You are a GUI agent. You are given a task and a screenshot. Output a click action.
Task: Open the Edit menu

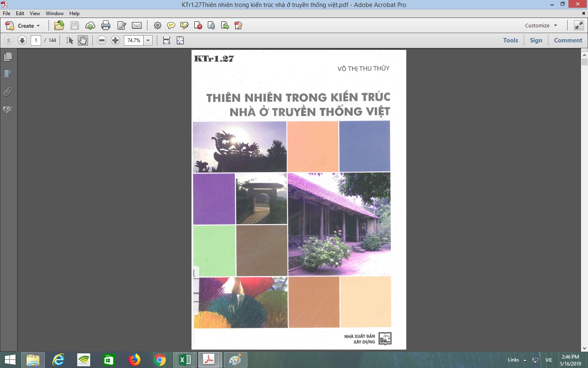point(20,13)
